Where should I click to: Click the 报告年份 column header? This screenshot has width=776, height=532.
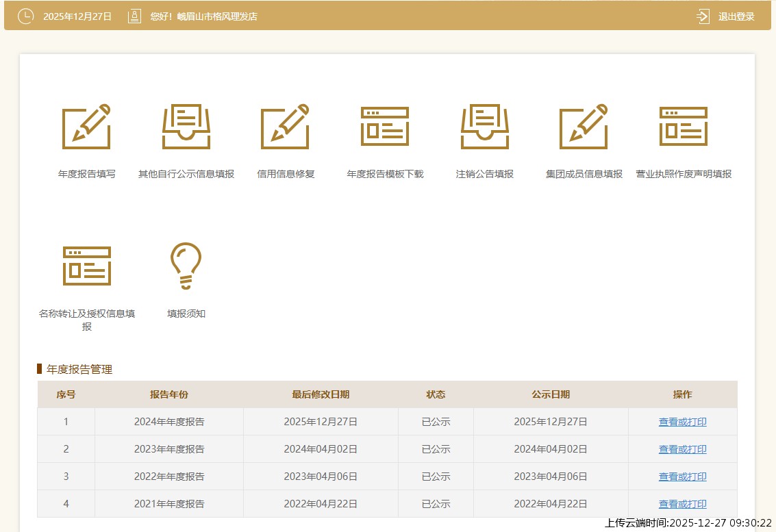pyautogui.click(x=169, y=394)
